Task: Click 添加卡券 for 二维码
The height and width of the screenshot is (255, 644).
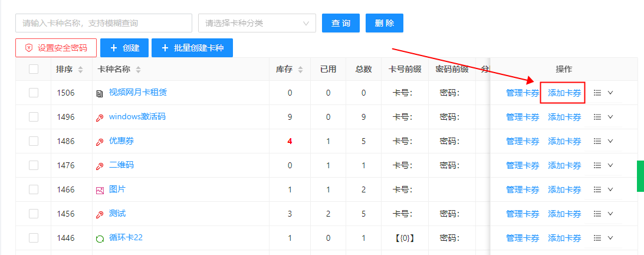Action: [x=565, y=165]
